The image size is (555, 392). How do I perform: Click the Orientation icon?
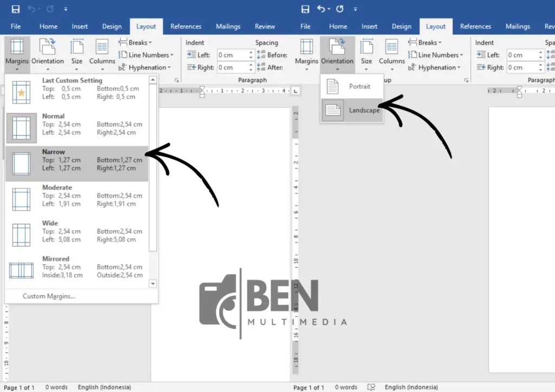click(x=48, y=54)
